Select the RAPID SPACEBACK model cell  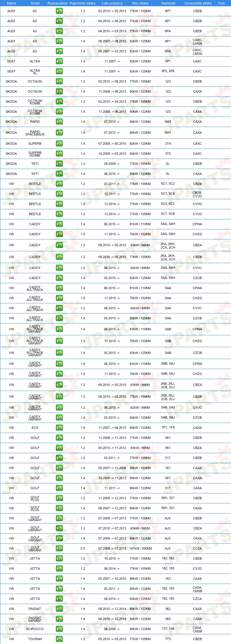pos(35,133)
